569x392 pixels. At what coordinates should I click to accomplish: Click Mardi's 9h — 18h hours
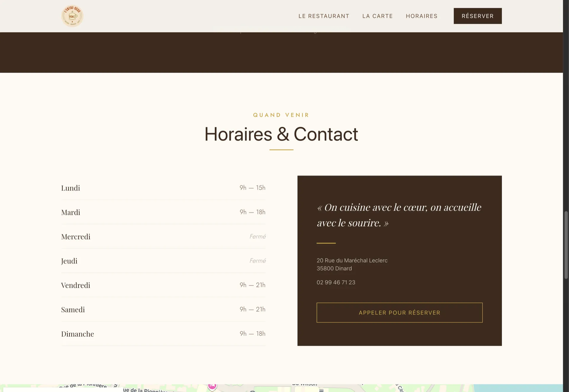pyautogui.click(x=252, y=212)
